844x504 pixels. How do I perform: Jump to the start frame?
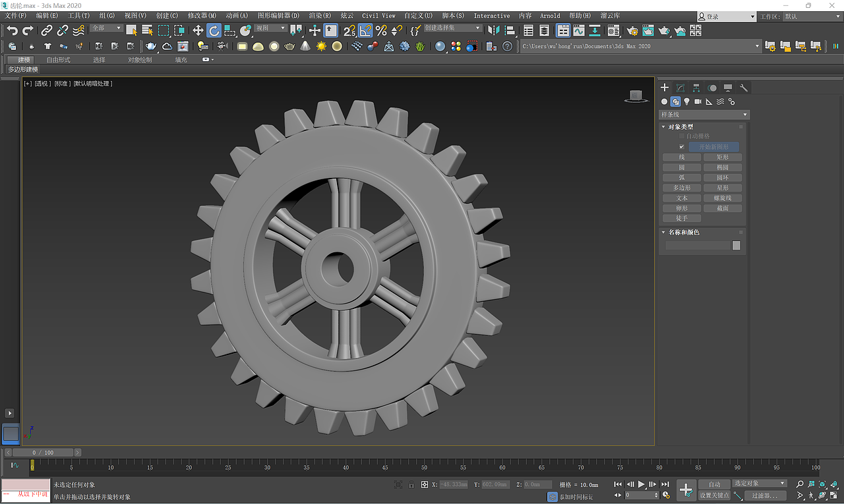pyautogui.click(x=618, y=484)
